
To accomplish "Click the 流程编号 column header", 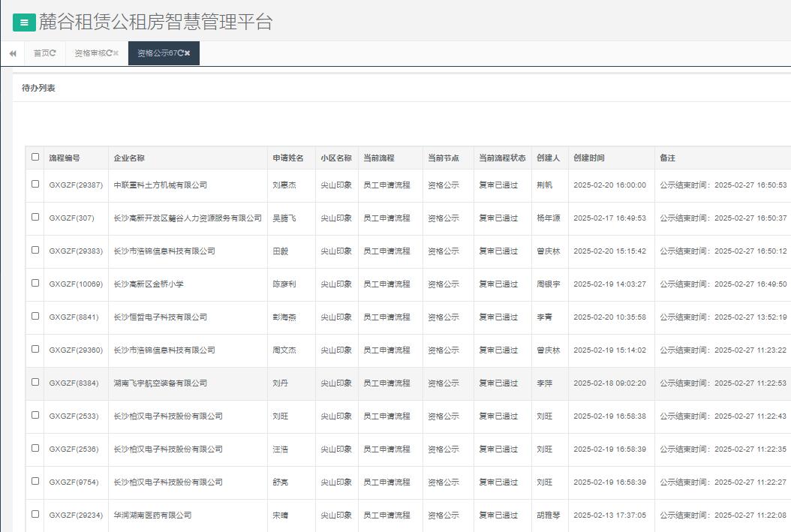I will tap(65, 158).
